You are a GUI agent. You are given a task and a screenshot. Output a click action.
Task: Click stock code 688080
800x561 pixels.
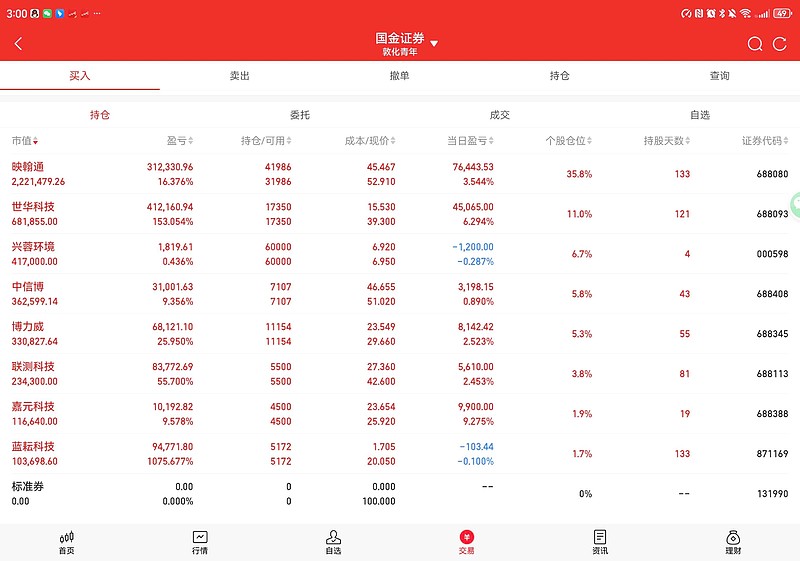coord(772,174)
